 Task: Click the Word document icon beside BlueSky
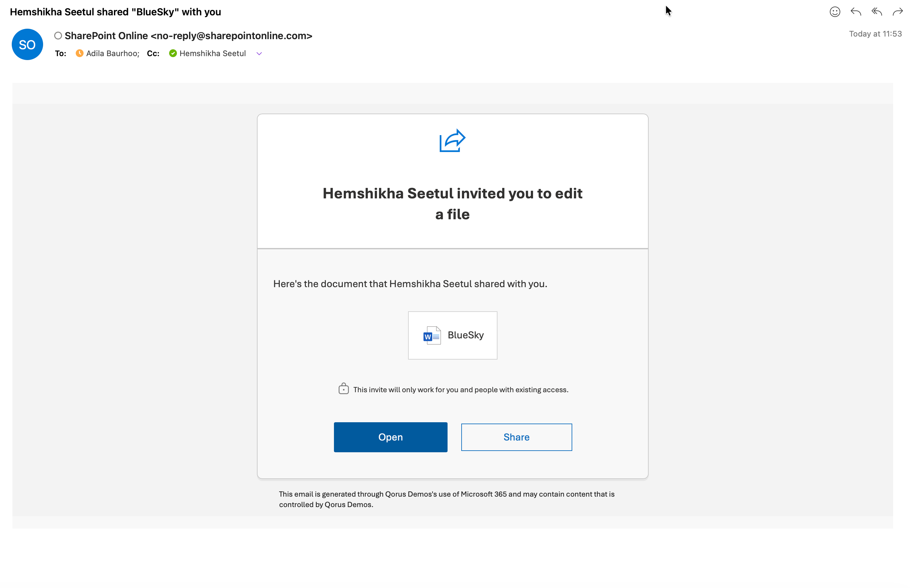[432, 335]
